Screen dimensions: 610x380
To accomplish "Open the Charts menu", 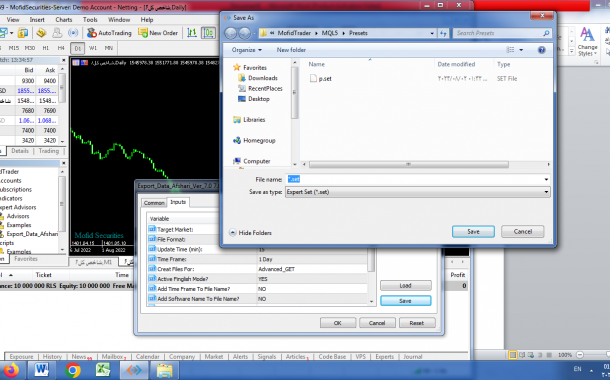I will tap(63, 19).
